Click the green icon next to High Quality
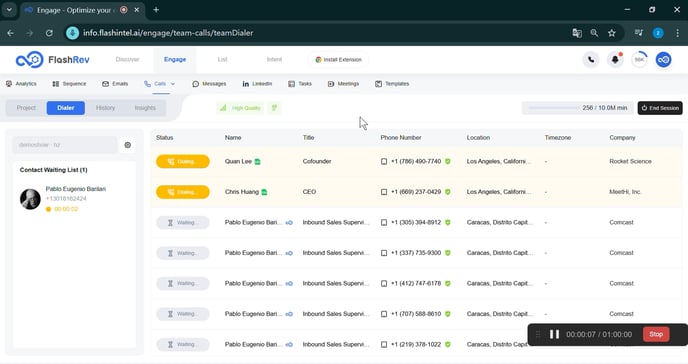 274,108
